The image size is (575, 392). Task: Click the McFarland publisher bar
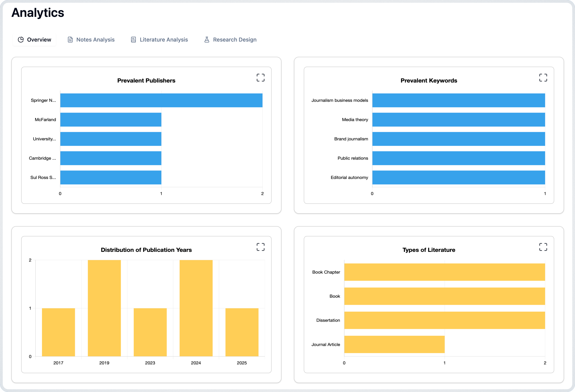pyautogui.click(x=111, y=120)
